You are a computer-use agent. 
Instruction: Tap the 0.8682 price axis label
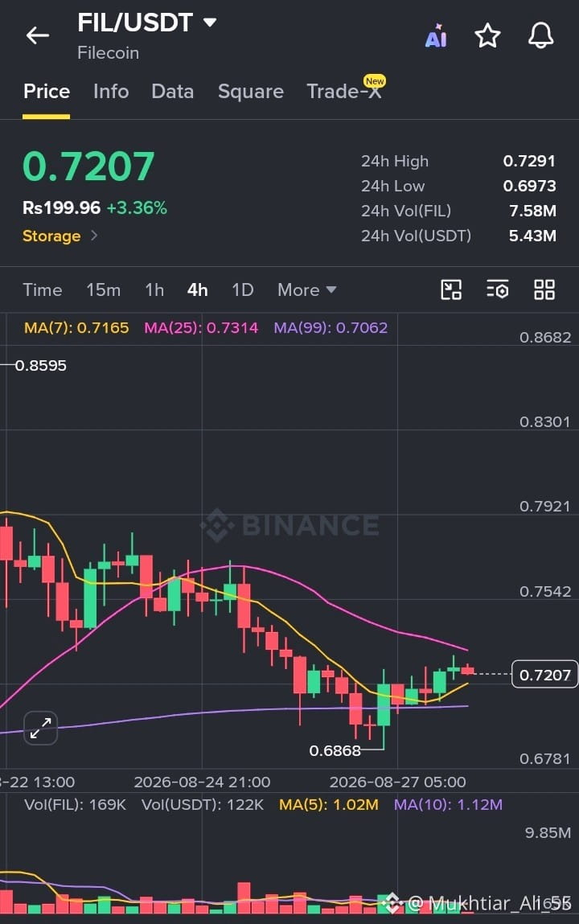click(x=545, y=337)
